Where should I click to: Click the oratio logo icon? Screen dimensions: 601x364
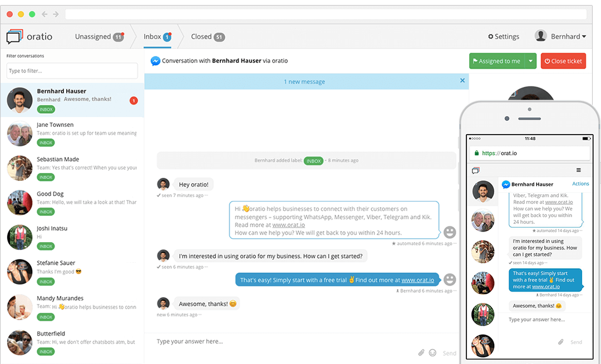tap(14, 36)
